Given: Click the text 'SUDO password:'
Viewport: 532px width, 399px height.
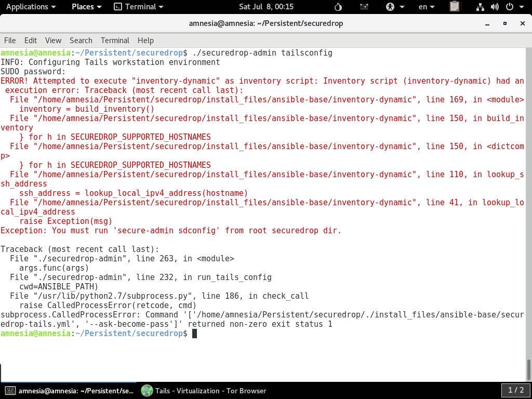Looking at the screenshot, I should pos(33,72).
